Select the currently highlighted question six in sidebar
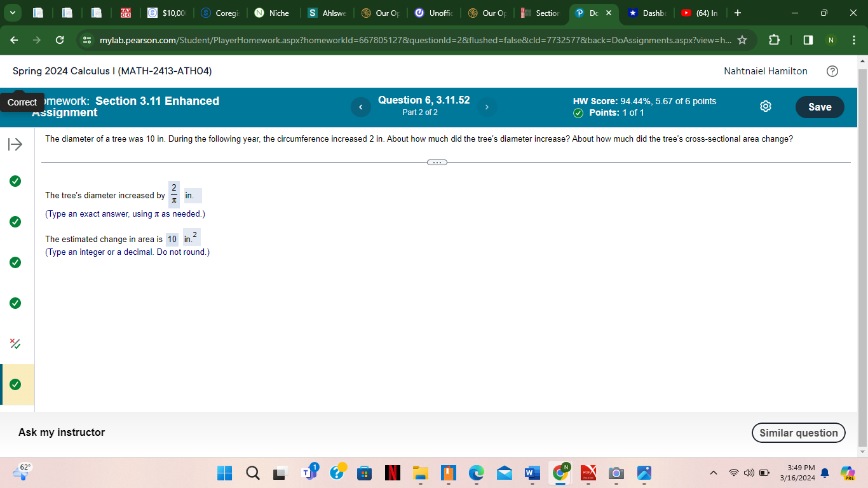 [x=15, y=384]
